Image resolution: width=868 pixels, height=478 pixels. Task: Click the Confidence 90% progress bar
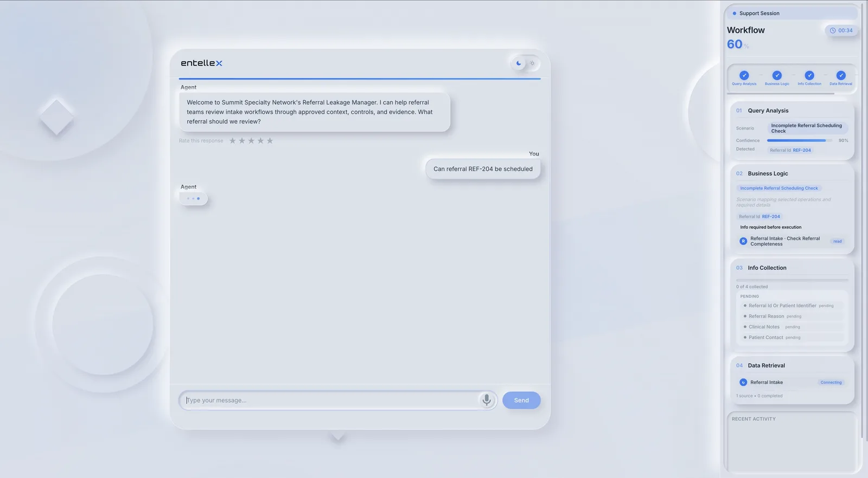[x=800, y=140]
